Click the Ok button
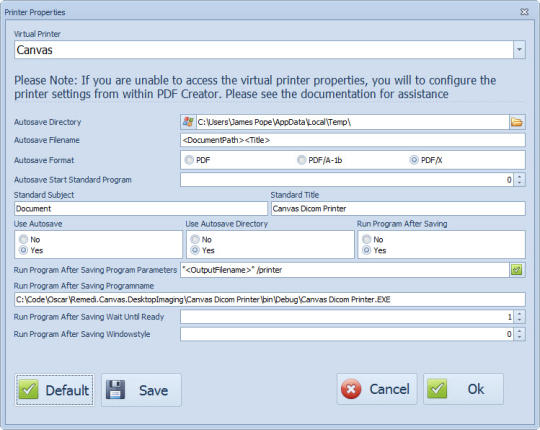The height and width of the screenshot is (430, 540). point(463,389)
